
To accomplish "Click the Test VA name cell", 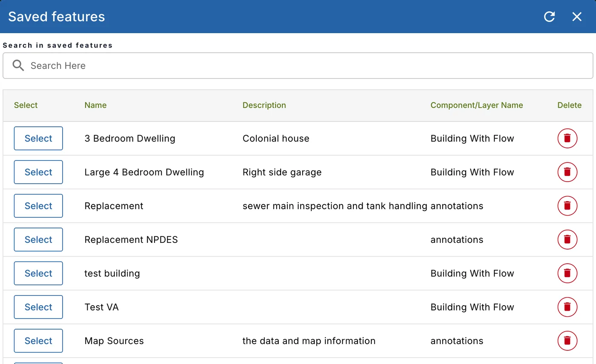I will coord(101,307).
